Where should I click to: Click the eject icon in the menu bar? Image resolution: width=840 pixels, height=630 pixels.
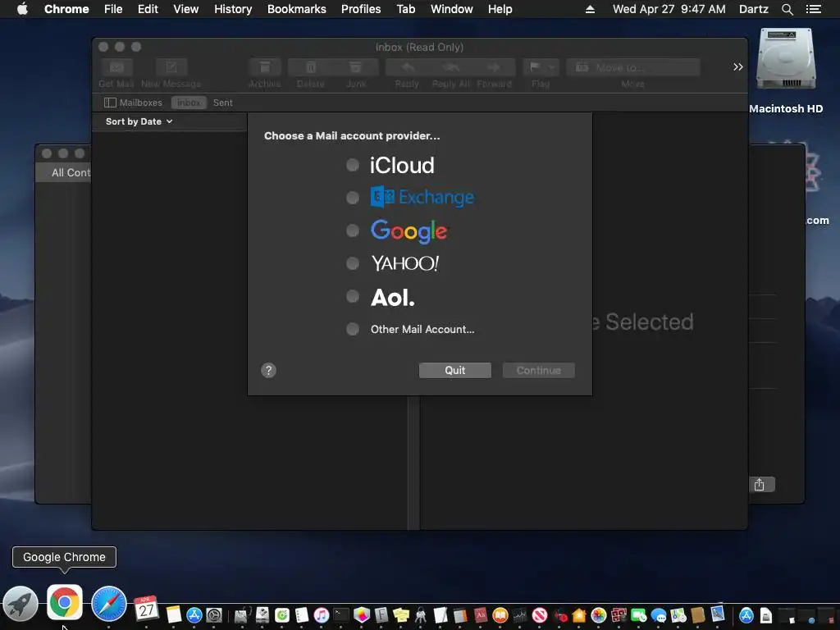pyautogui.click(x=590, y=9)
